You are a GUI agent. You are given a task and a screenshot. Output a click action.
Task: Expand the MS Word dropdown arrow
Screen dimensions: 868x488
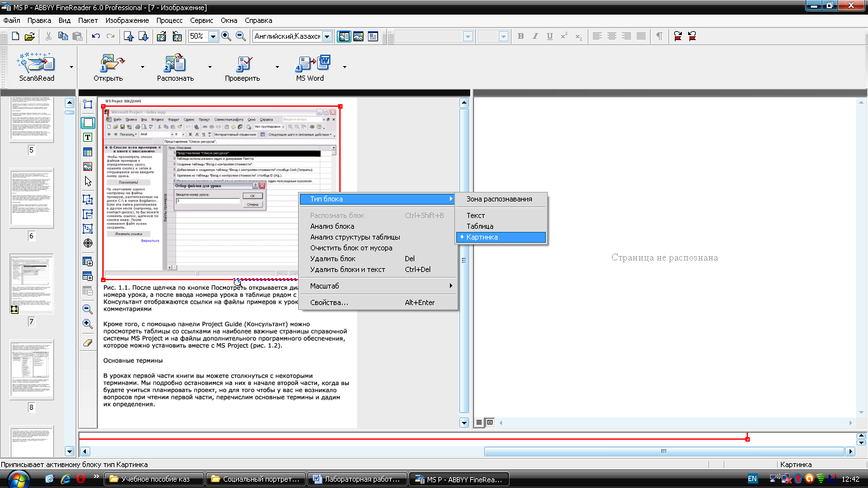pos(344,66)
